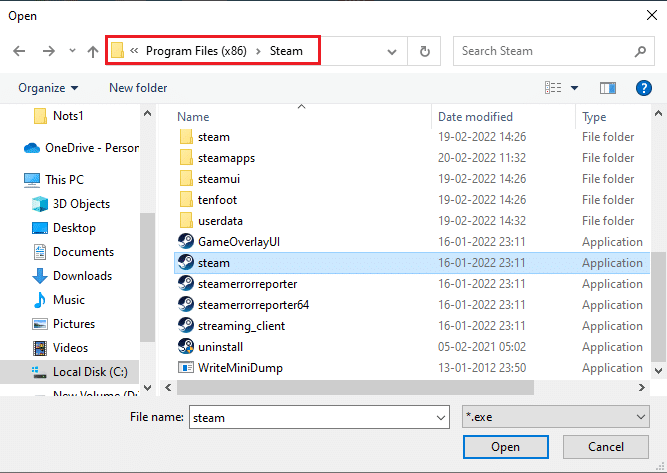Select OneDrive - Personal in sidebar
This screenshot has height=473, width=667.
81,148
